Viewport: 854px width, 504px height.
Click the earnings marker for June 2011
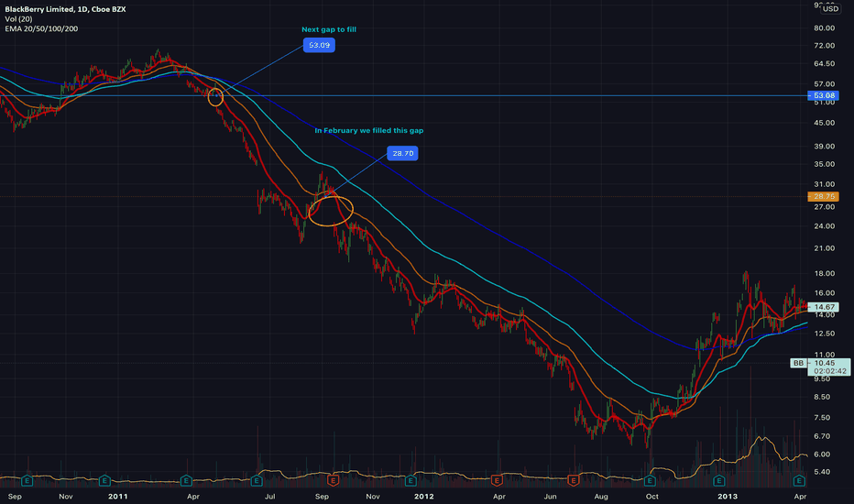pyautogui.click(x=257, y=480)
